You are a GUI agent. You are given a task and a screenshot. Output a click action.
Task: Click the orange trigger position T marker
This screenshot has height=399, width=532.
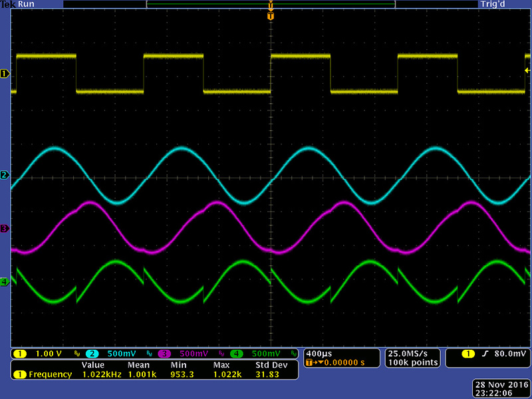click(270, 16)
